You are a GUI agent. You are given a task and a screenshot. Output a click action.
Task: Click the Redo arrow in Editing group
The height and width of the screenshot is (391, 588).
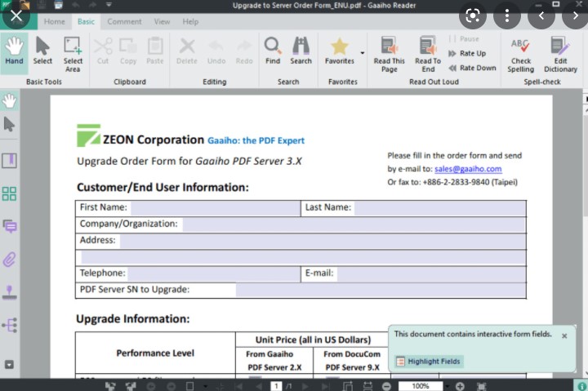tap(244, 51)
